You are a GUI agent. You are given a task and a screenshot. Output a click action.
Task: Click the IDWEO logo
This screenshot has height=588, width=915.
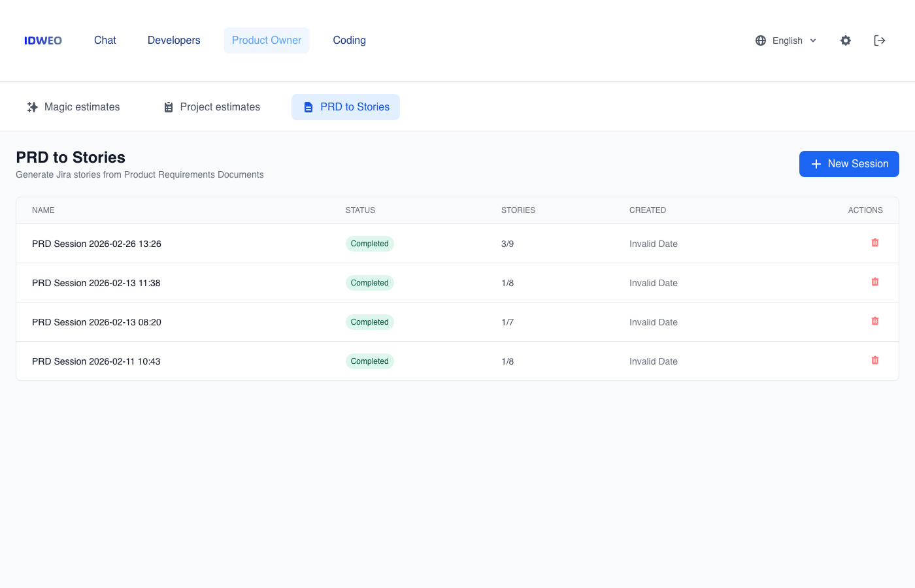(x=42, y=40)
